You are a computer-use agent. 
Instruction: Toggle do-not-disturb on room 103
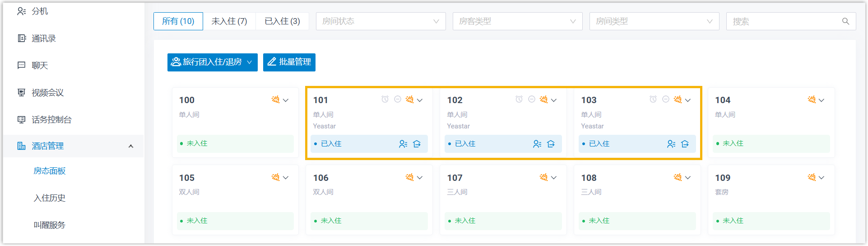[x=665, y=99]
